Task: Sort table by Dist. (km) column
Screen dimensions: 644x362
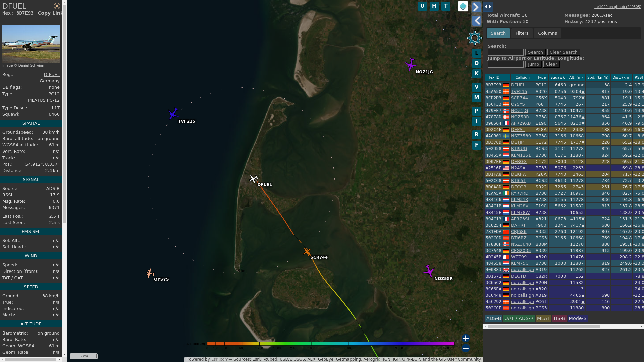Action: [621, 77]
